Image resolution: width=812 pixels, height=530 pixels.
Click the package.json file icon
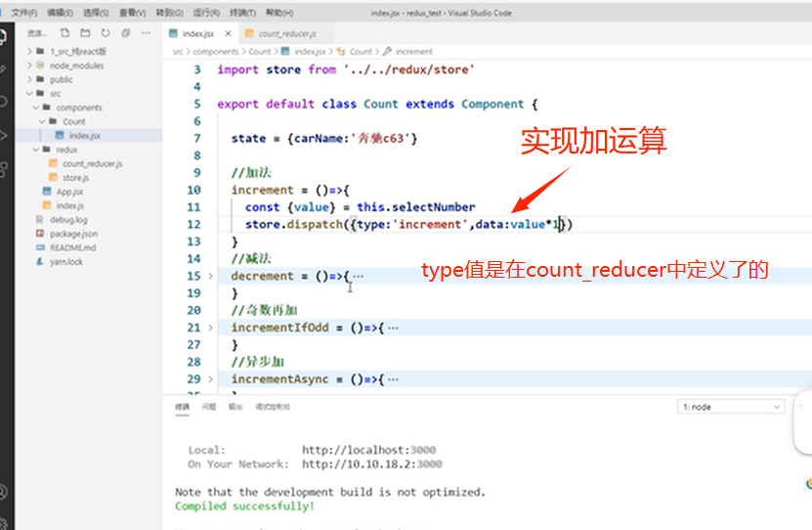(x=39, y=234)
